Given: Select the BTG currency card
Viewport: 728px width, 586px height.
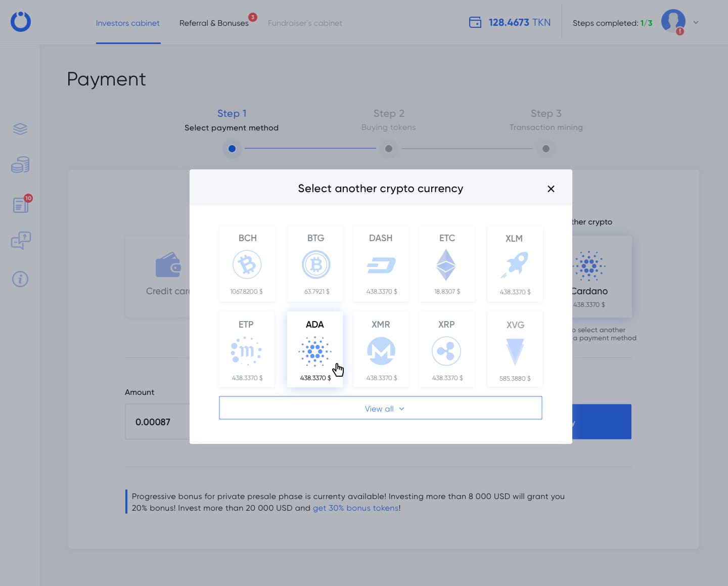Looking at the screenshot, I should coord(315,264).
